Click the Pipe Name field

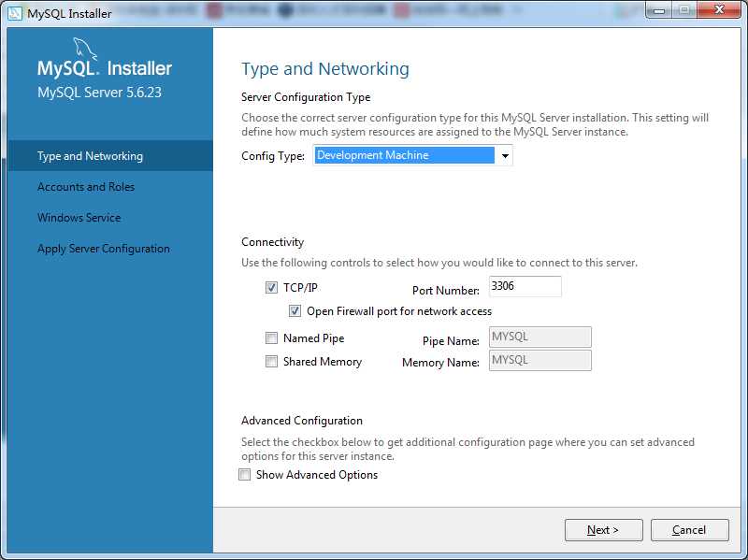click(x=540, y=337)
